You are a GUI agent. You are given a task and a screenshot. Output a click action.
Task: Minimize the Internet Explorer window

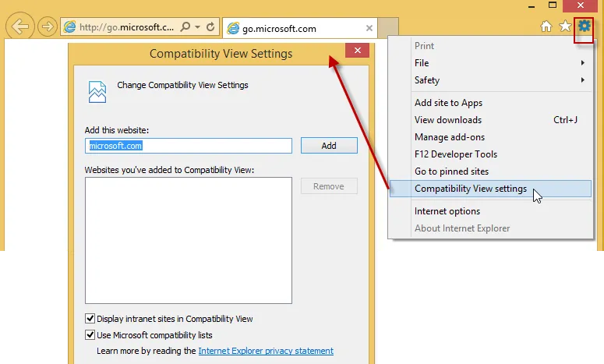click(x=532, y=6)
